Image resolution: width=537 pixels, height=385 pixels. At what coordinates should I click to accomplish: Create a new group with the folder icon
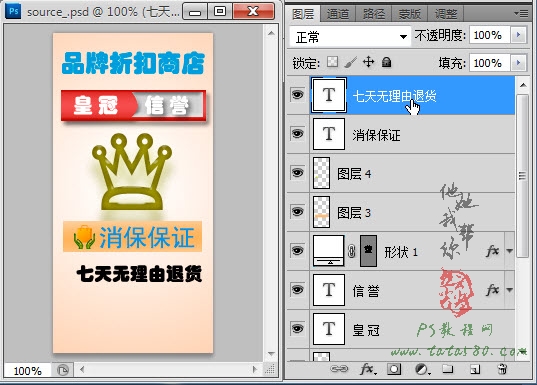(447, 369)
